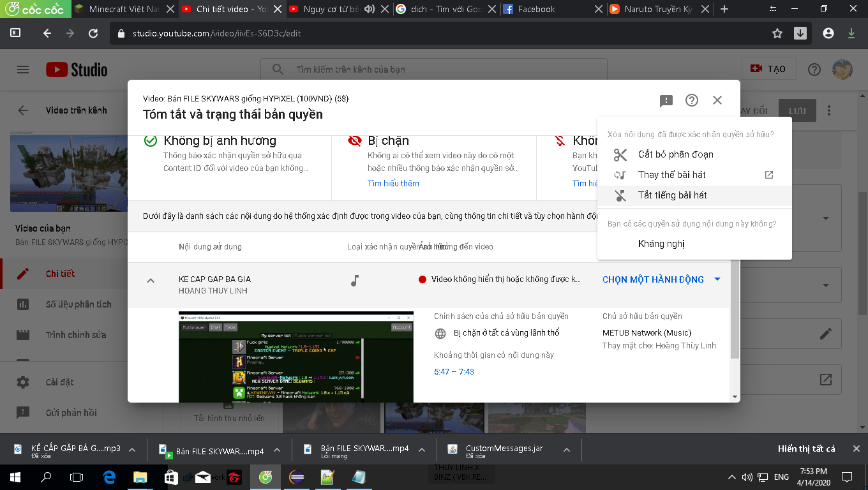Switch to the Facebook browser tab
This screenshot has height=490, width=868.
[551, 9]
